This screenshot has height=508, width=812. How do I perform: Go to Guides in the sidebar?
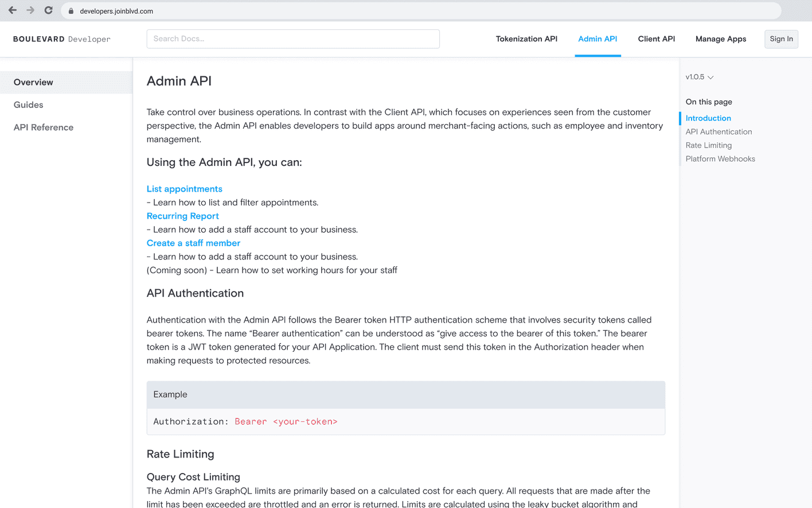[x=29, y=105]
